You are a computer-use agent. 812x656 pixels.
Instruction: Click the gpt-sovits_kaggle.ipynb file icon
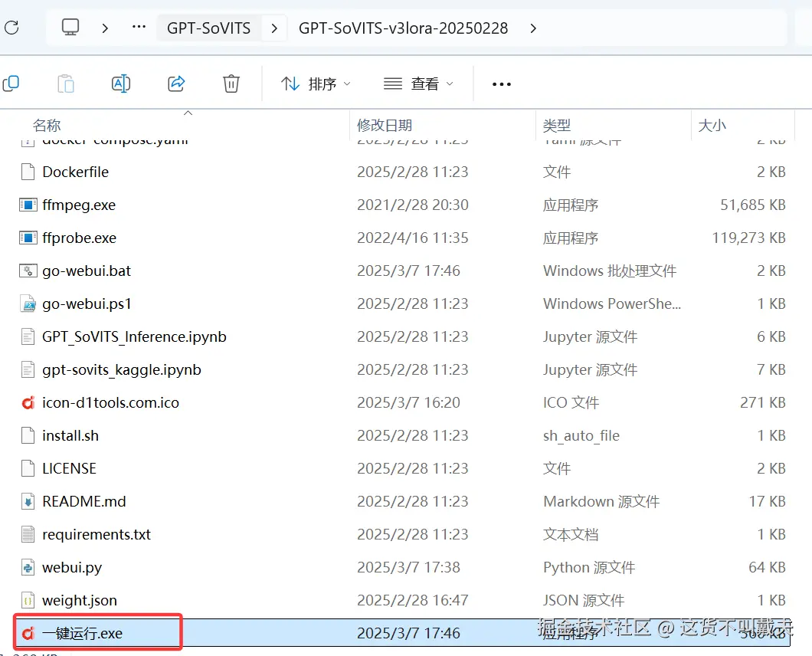click(28, 369)
